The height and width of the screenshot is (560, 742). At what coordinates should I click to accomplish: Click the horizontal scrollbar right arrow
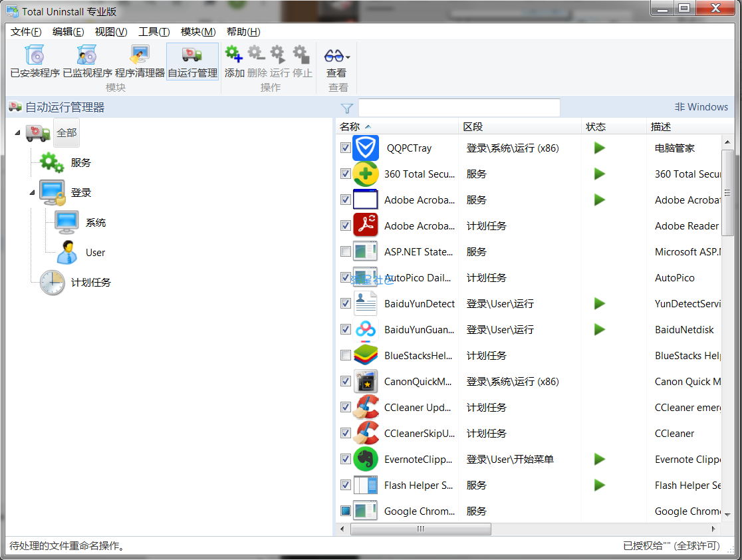(713, 529)
